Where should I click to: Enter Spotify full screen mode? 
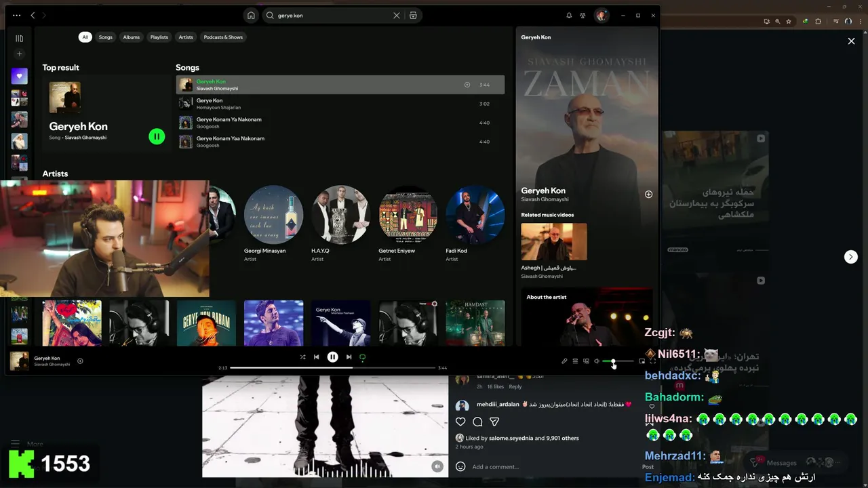pyautogui.click(x=652, y=361)
